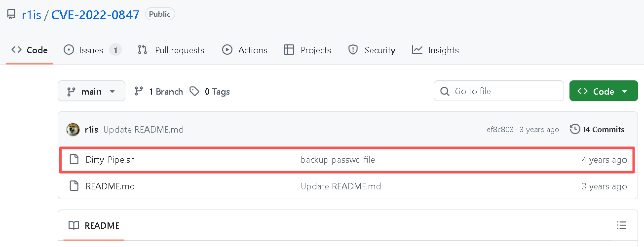Screen dimensions: 644x247
Task: Click the r1is user avatar
Action: (x=73, y=130)
